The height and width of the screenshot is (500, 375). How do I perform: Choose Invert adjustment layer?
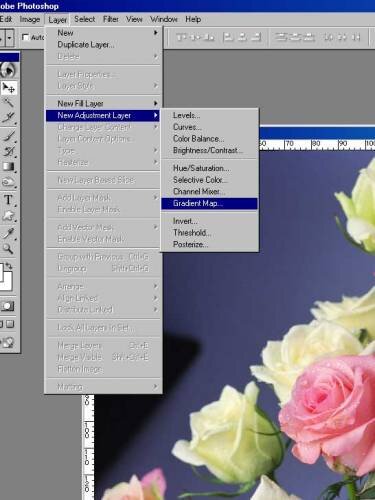209,221
